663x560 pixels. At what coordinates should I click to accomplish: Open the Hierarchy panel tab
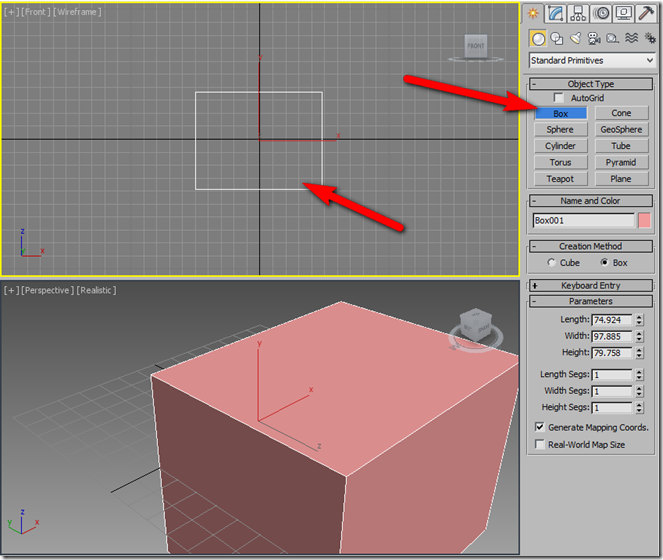click(x=579, y=13)
